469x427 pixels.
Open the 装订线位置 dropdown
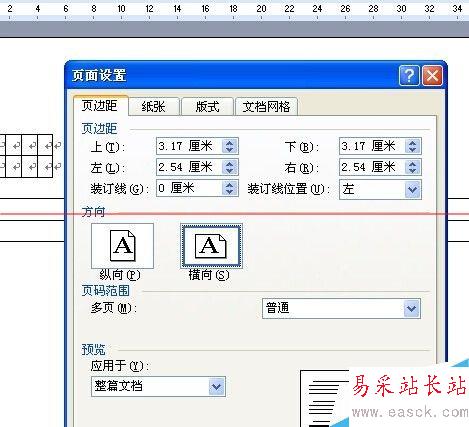[380, 189]
